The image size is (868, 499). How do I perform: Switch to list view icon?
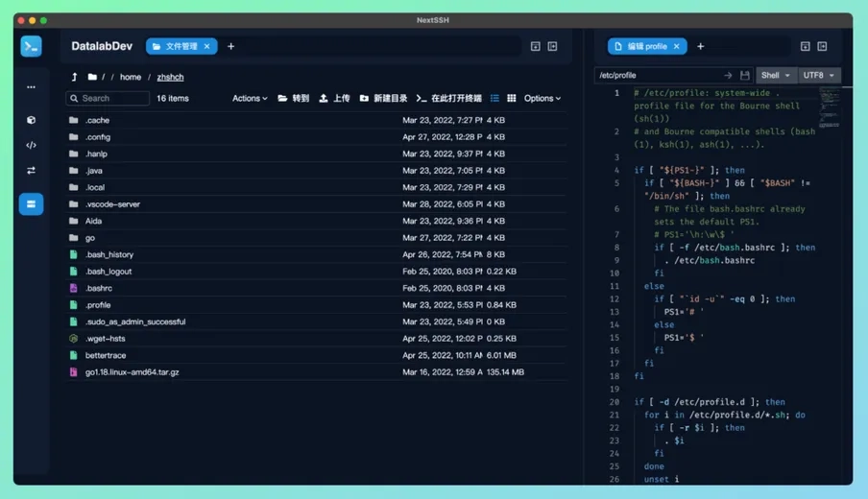point(494,98)
